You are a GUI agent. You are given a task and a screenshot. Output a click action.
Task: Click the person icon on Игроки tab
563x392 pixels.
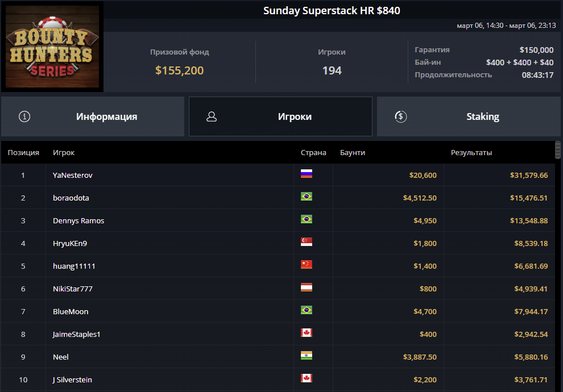[x=212, y=116]
